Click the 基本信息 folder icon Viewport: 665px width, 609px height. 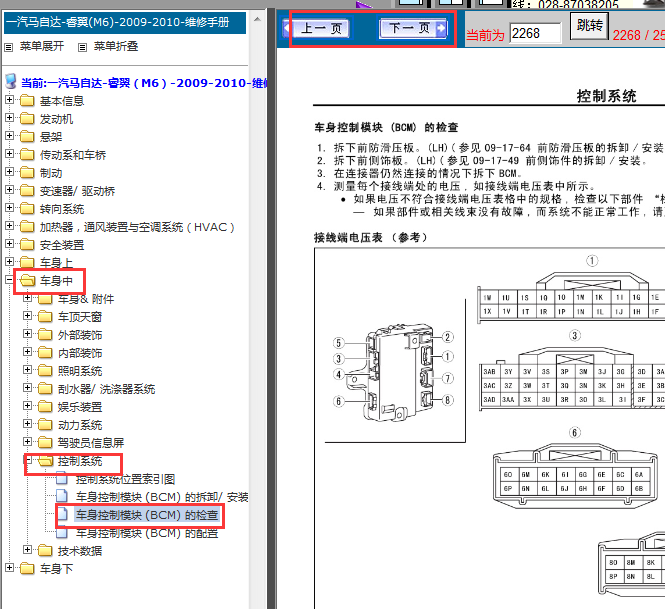[x=27, y=101]
